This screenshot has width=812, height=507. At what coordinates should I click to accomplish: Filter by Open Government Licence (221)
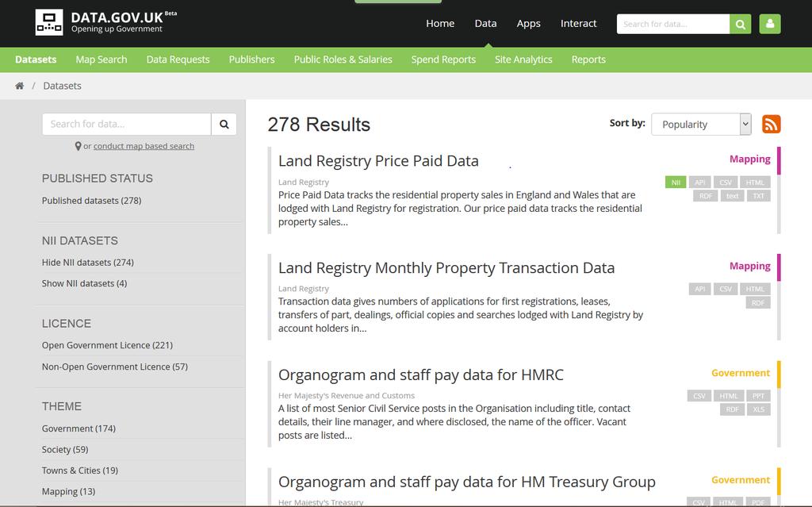pos(107,345)
